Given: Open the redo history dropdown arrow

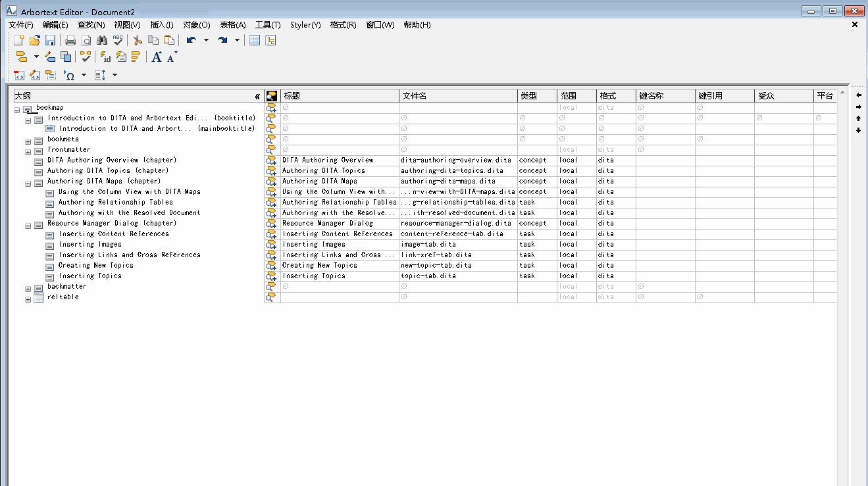Looking at the screenshot, I should (x=238, y=40).
